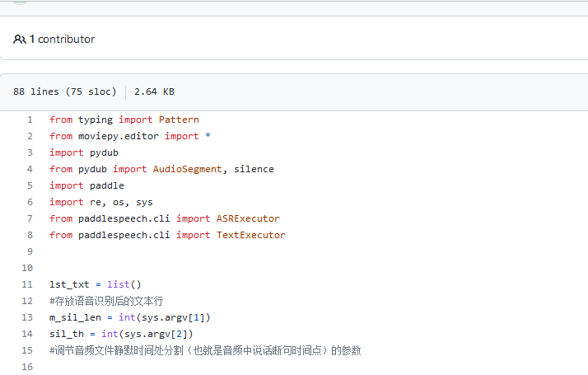Viewport: 588px width, 375px height.
Task: Select line number 4 in the gutter
Action: point(30,169)
